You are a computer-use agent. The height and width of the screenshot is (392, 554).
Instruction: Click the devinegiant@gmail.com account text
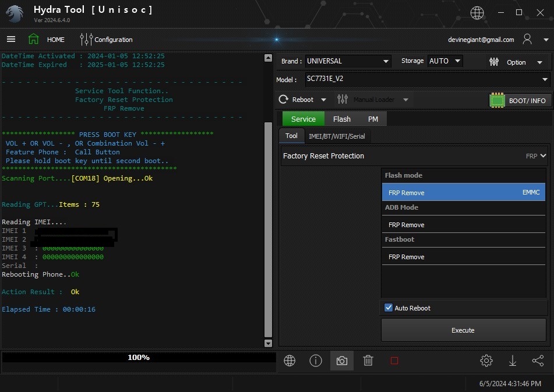pyautogui.click(x=481, y=40)
